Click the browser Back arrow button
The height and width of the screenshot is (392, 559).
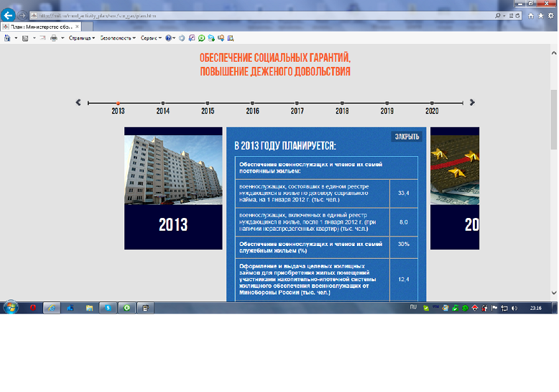click(9, 15)
